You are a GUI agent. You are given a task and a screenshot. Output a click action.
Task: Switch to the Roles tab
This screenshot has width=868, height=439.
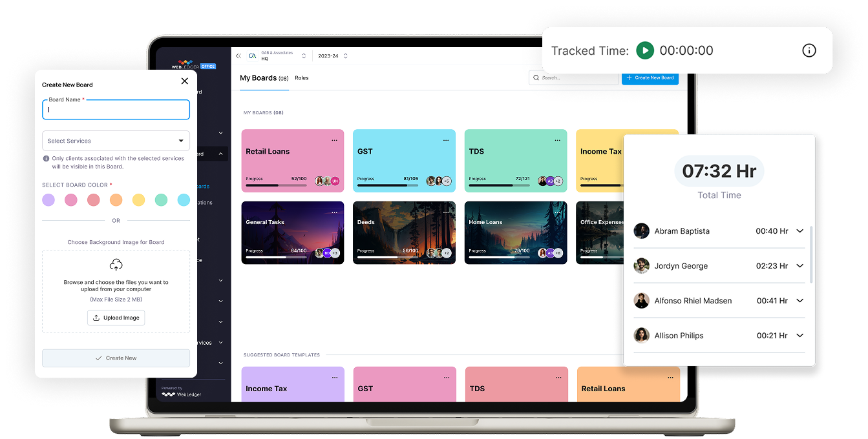(302, 78)
